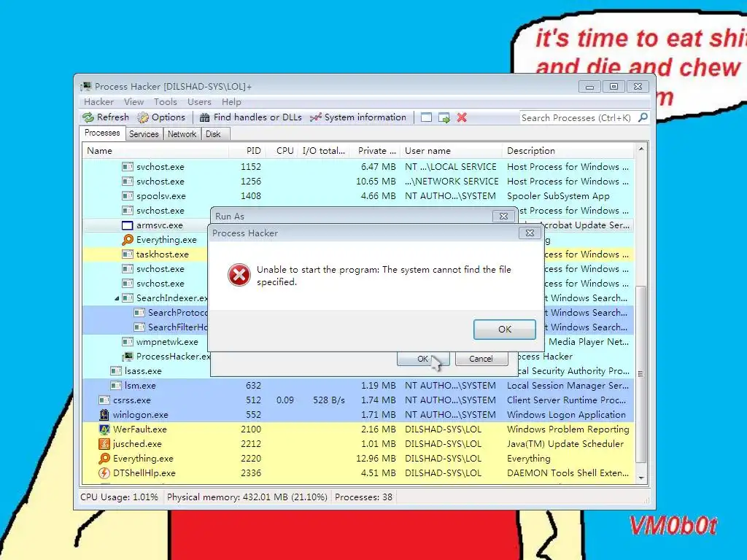Select the indented Everything.exe service icon
747x560 pixels.
pyautogui.click(x=127, y=239)
